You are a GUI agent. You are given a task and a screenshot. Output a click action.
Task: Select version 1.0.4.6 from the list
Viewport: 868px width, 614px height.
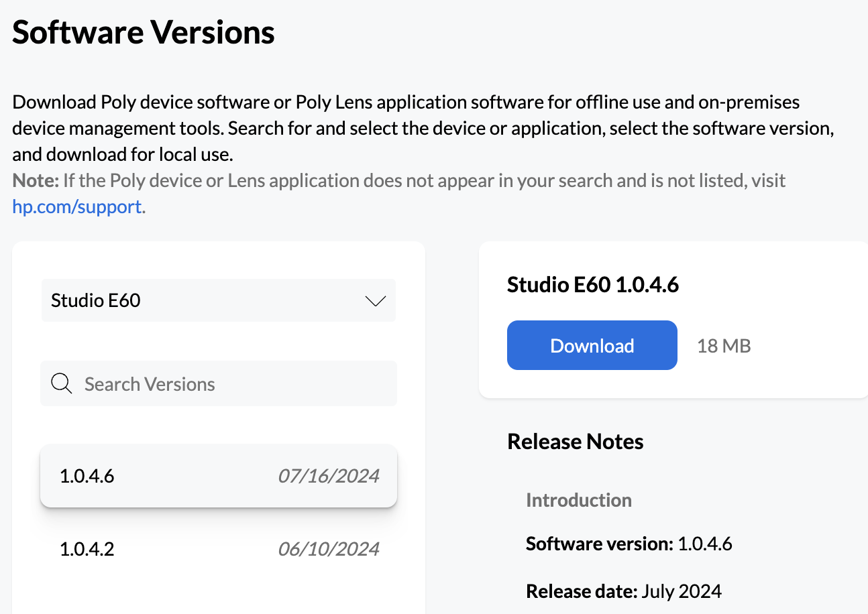coord(218,476)
